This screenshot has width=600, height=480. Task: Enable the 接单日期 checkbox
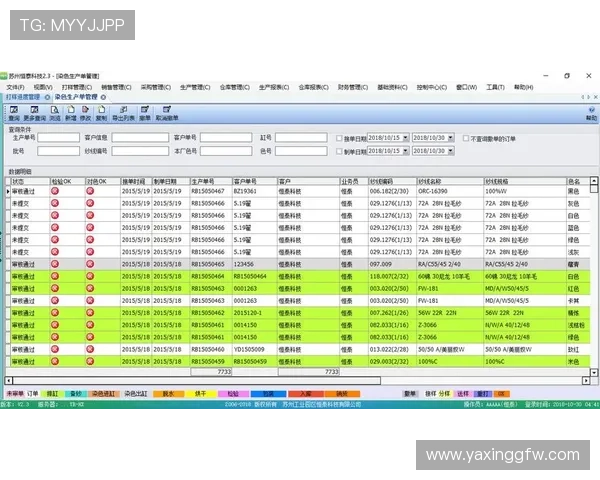coord(341,138)
